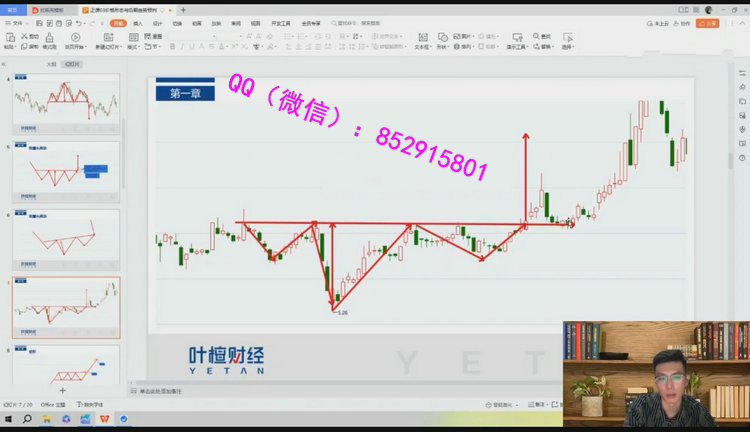The image size is (750, 432).
Task: Click the add slide plus button below thumbnails
Action: click(x=63, y=388)
